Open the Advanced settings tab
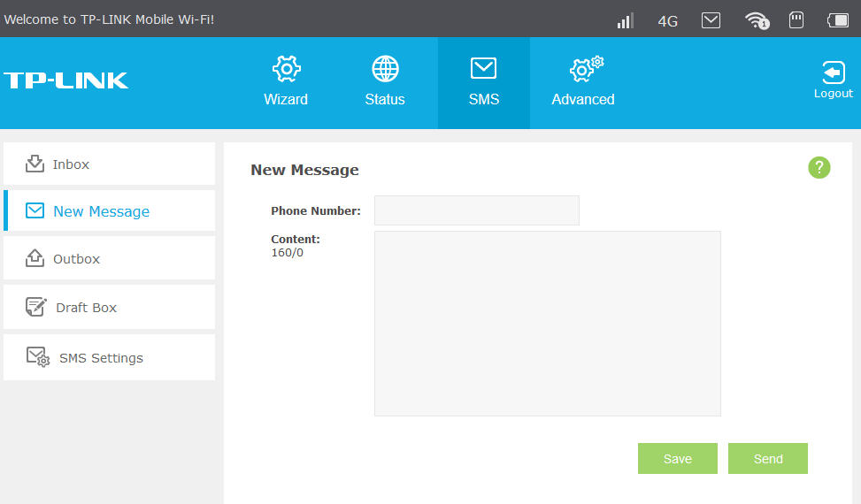Image resolution: width=861 pixels, height=504 pixels. click(x=583, y=82)
